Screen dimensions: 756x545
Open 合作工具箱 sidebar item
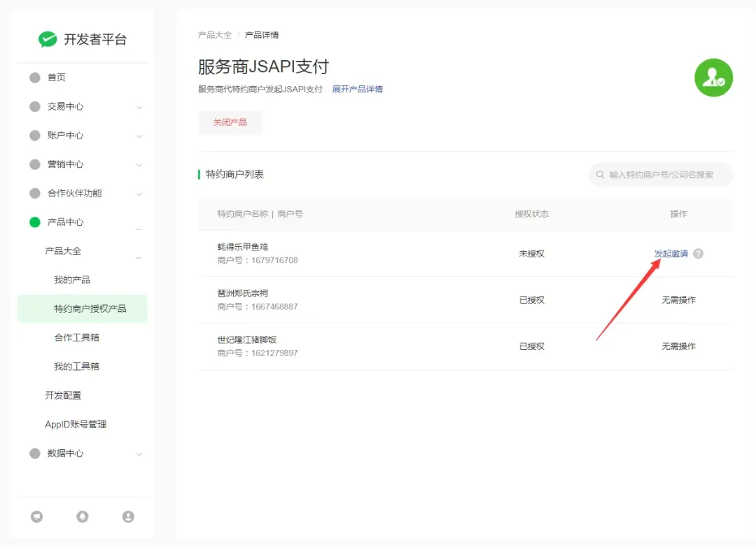(x=77, y=338)
